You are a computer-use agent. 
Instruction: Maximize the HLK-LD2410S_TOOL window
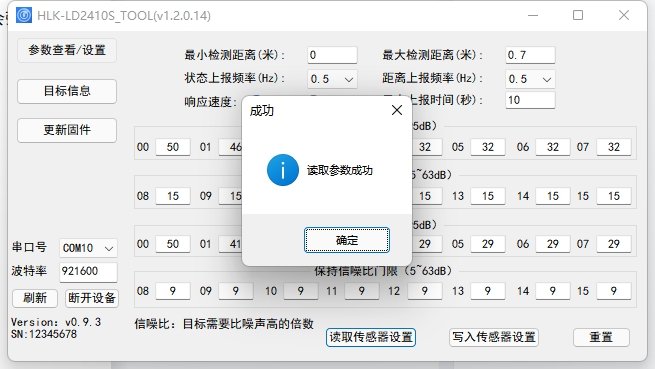[x=578, y=15]
